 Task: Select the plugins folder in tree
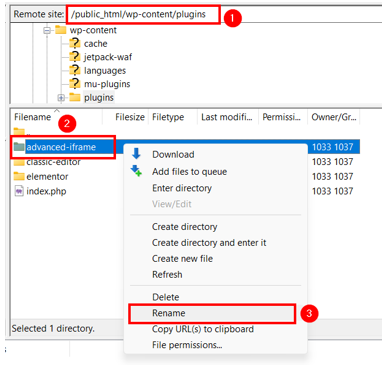99,98
